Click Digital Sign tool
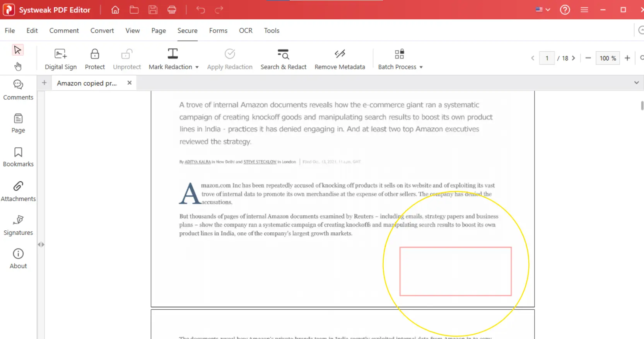644x339 pixels. click(x=61, y=59)
